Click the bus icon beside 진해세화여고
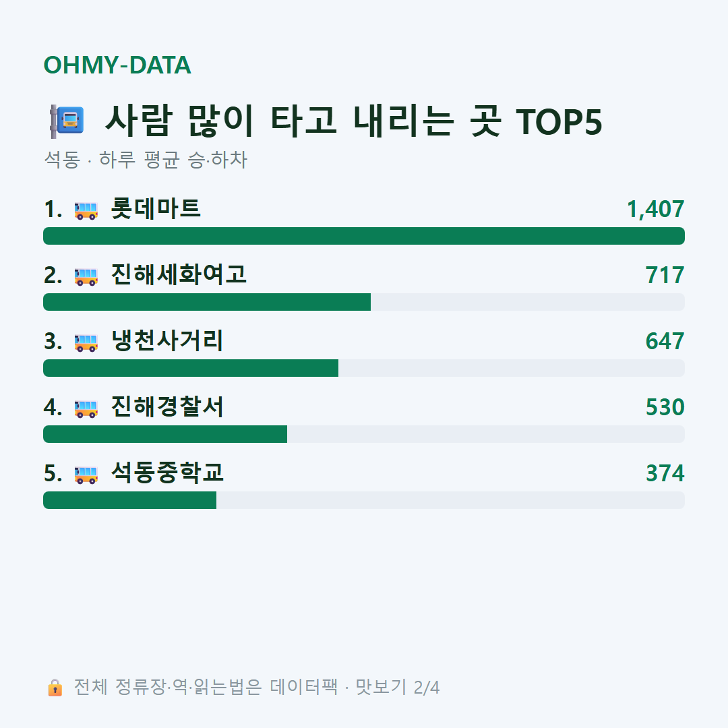Viewport: 728px width, 728px height. pos(86,276)
